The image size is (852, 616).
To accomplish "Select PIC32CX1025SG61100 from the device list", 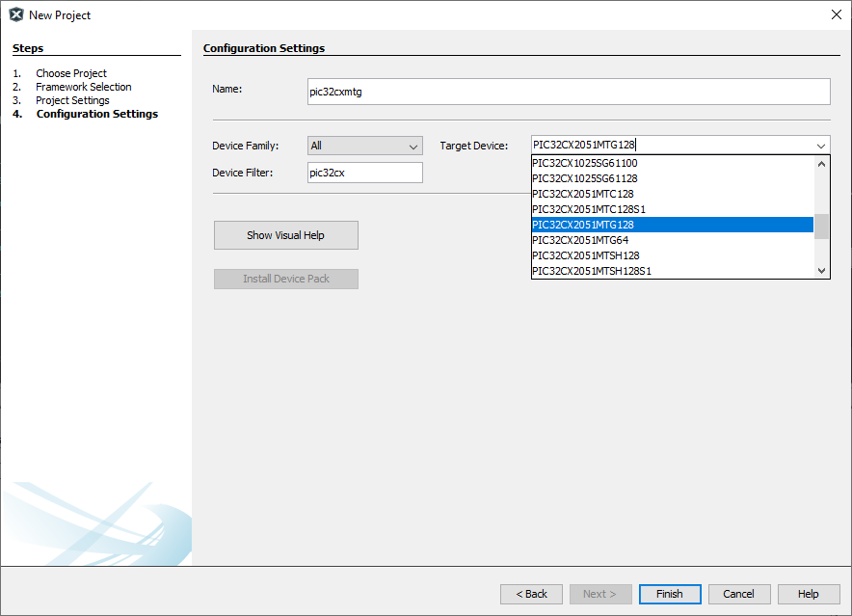I will pos(672,163).
